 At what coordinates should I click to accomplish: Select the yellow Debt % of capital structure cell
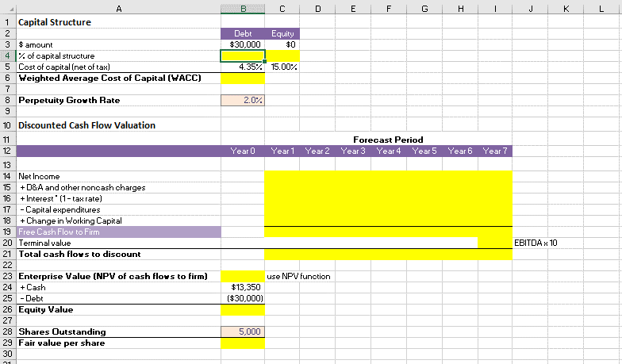[x=243, y=56]
